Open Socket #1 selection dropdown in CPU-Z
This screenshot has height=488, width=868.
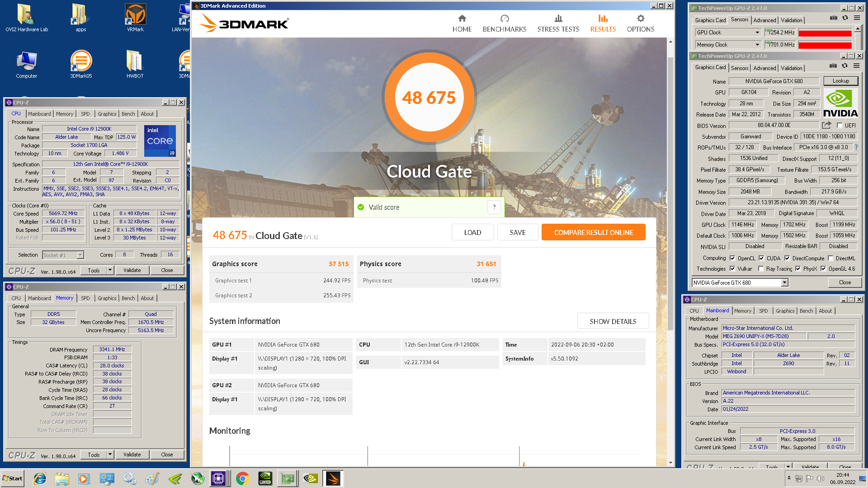click(80, 255)
